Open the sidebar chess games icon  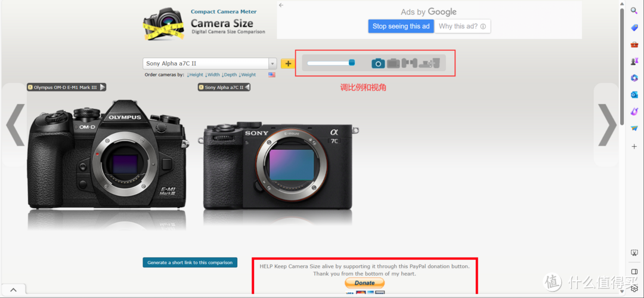(x=634, y=62)
